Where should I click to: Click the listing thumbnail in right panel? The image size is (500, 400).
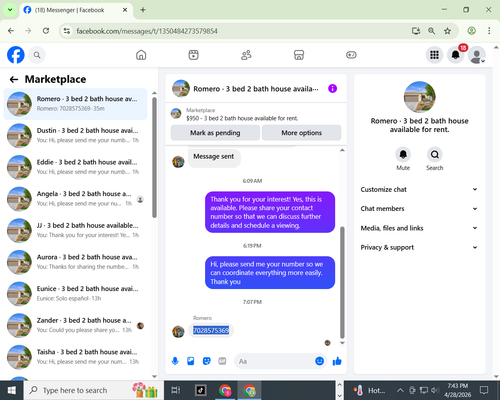419,97
